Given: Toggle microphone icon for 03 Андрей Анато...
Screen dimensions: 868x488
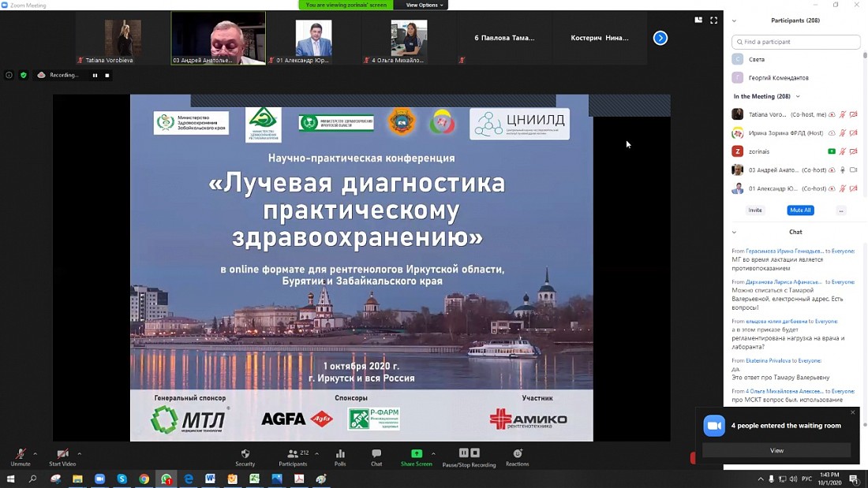Looking at the screenshot, I should 843,170.
